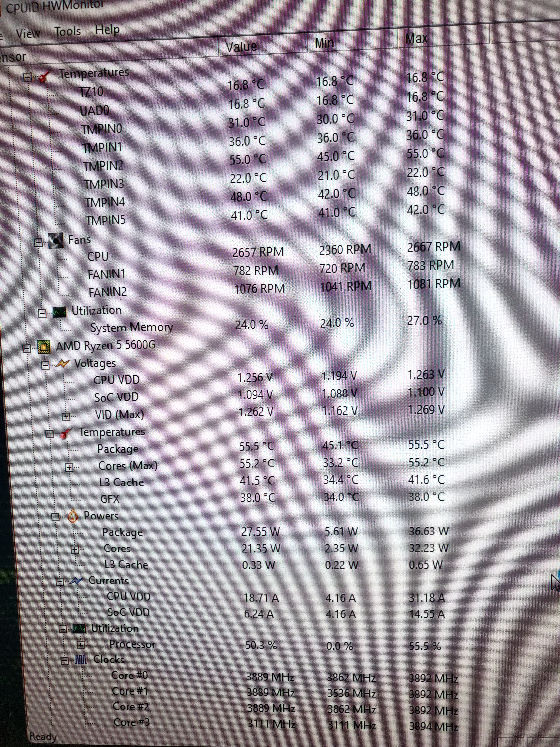The image size is (560, 747).
Task: Open the Help menu
Action: (107, 30)
